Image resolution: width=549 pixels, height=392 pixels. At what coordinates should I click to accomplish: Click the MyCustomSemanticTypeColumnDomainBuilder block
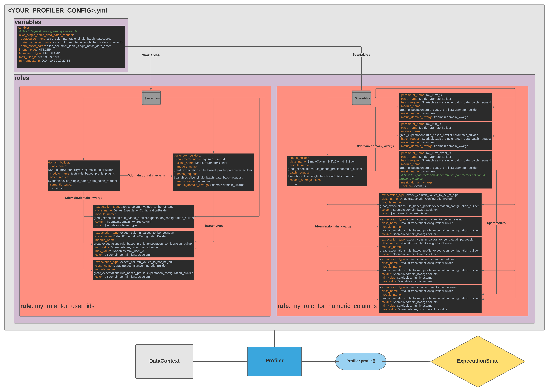pyautogui.click(x=84, y=175)
